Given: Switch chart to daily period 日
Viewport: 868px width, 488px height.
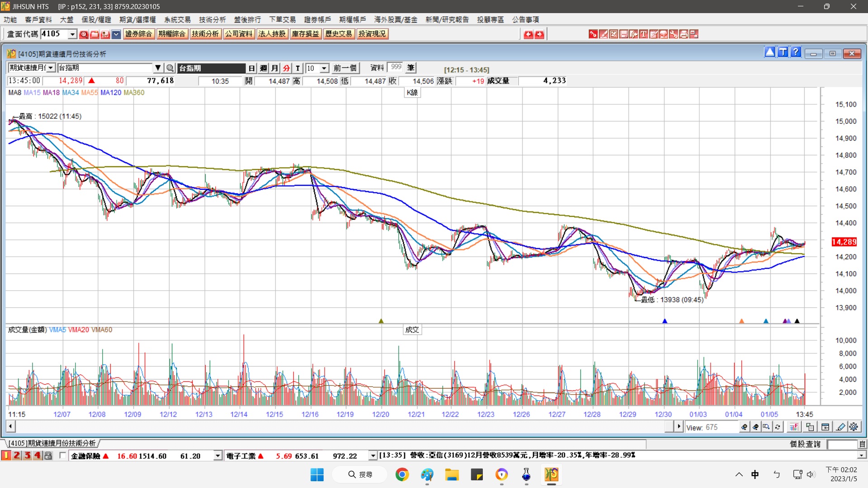Looking at the screenshot, I should click(252, 68).
